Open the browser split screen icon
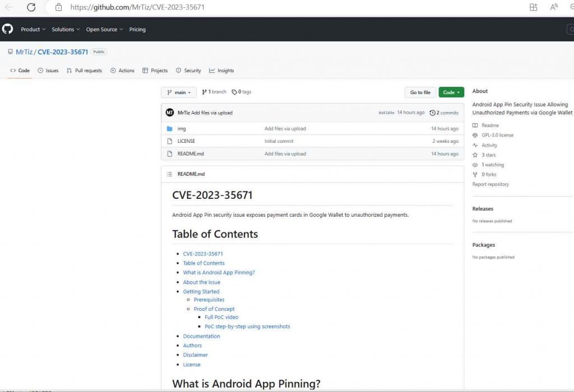574x392 pixels. click(534, 7)
